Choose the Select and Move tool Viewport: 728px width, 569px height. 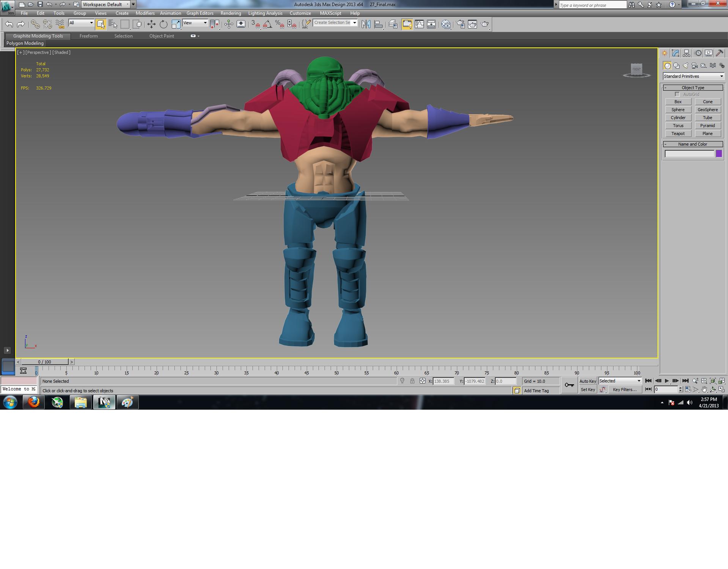pyautogui.click(x=151, y=24)
